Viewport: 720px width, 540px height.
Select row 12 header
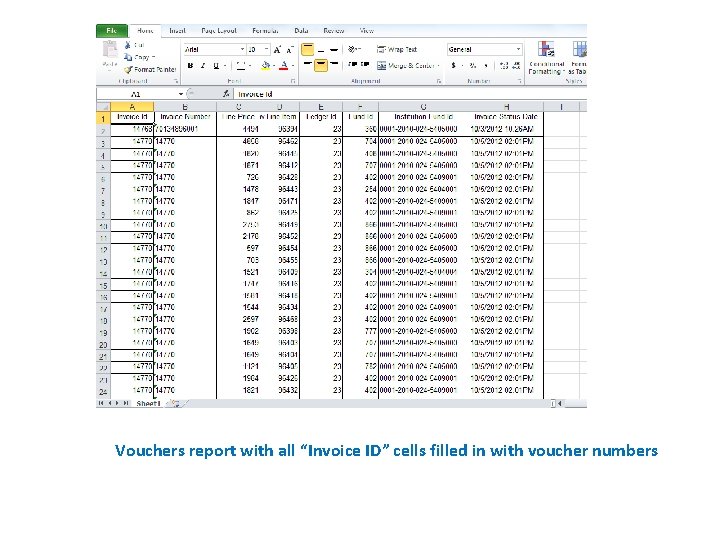(103, 249)
